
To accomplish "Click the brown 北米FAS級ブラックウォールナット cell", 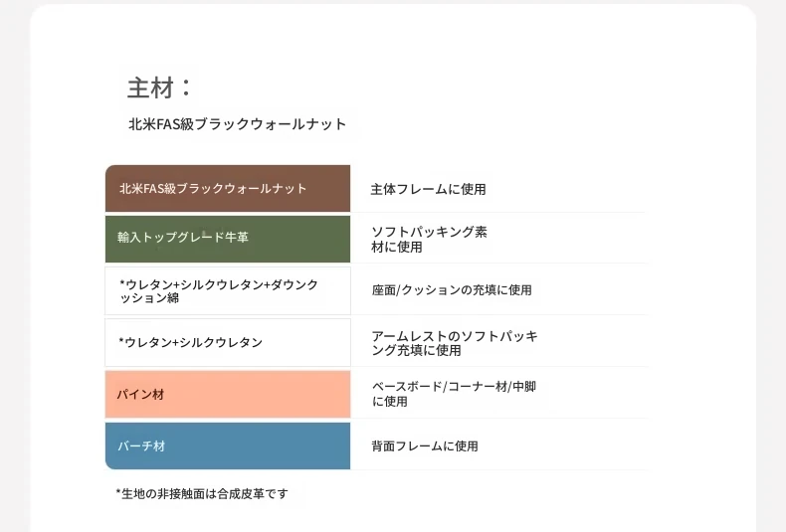I will pos(228,188).
